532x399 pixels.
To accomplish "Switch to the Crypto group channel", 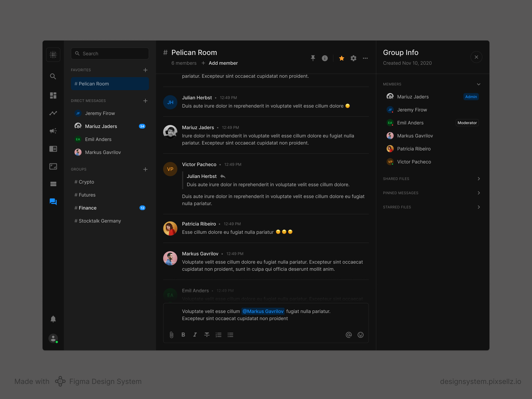I will 86,182.
